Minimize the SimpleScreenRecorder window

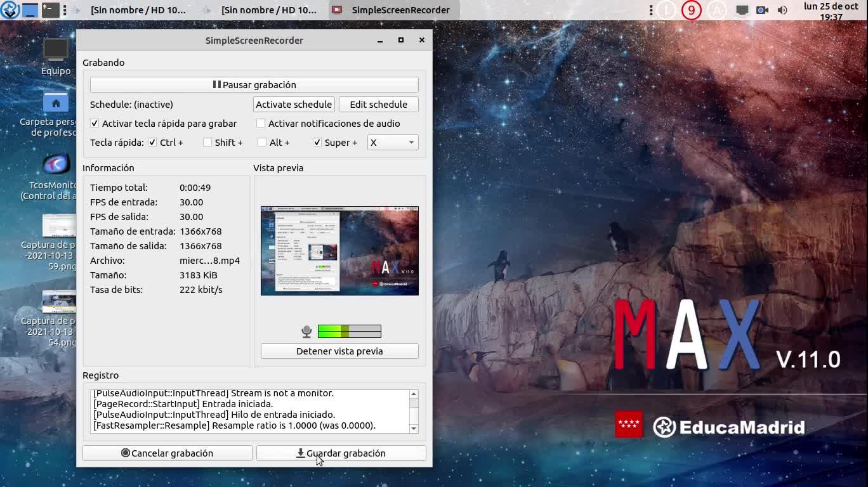pos(380,41)
